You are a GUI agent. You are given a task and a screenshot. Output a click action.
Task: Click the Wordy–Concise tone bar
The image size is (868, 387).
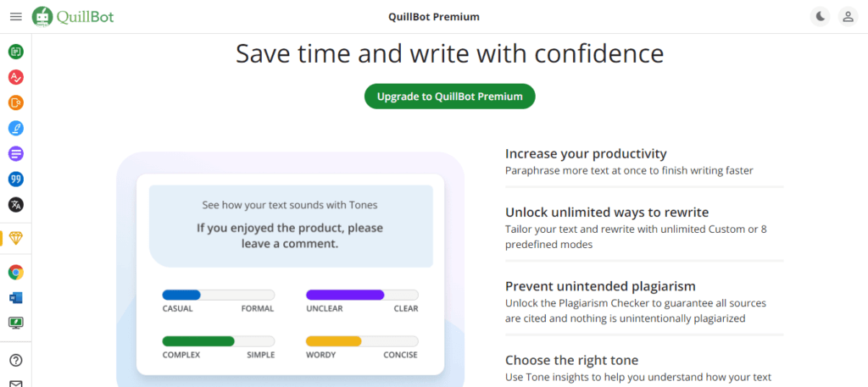click(x=362, y=341)
